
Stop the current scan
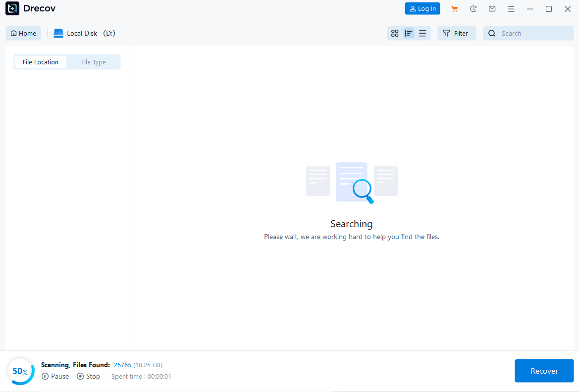coord(88,376)
